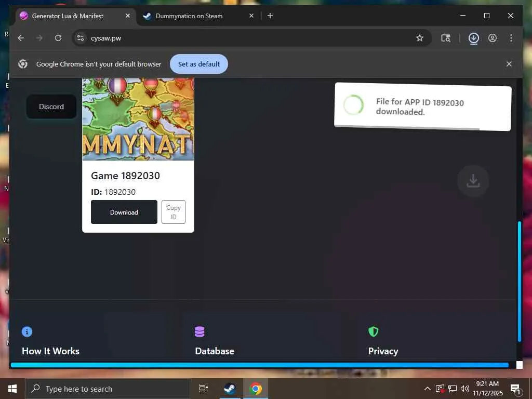532x399 pixels.
Task: Go back with the browser back arrow
Action: (21, 38)
